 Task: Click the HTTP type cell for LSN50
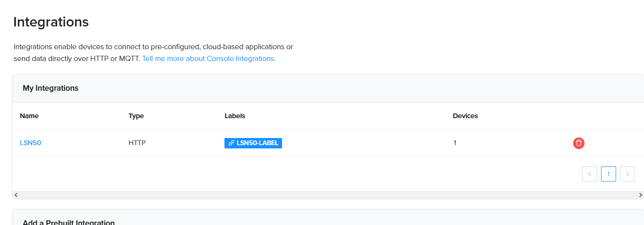(x=137, y=143)
